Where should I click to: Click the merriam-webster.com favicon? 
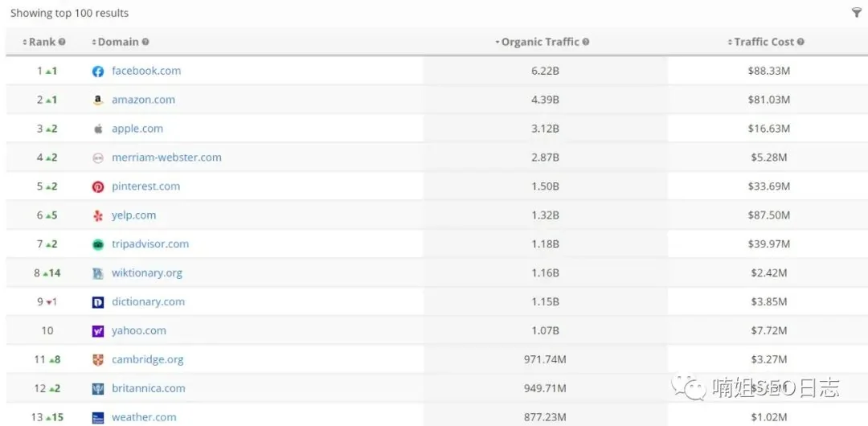coord(98,158)
